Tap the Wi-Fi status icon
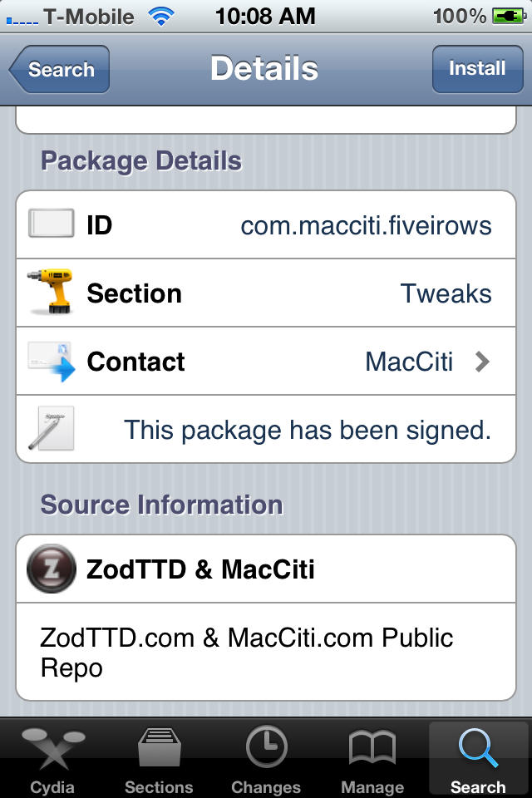Screen dimensions: 532x798 click(161, 17)
